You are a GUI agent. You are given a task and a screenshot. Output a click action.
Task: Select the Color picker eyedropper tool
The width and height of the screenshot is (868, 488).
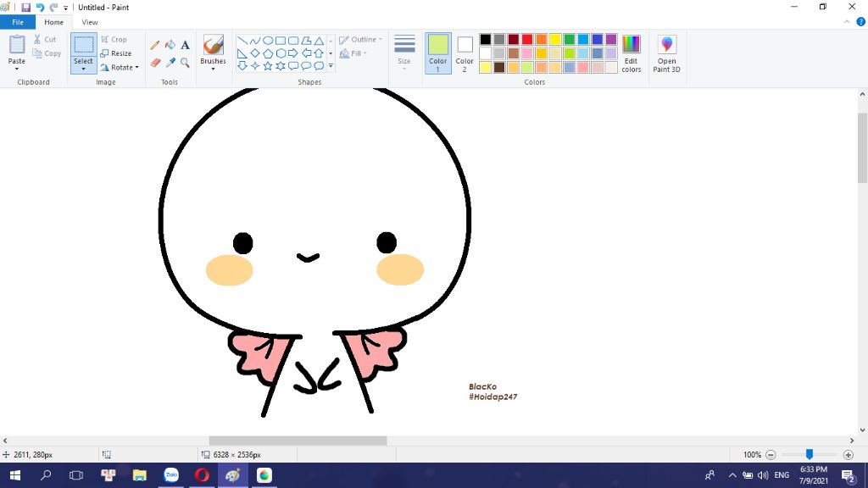pyautogui.click(x=170, y=63)
